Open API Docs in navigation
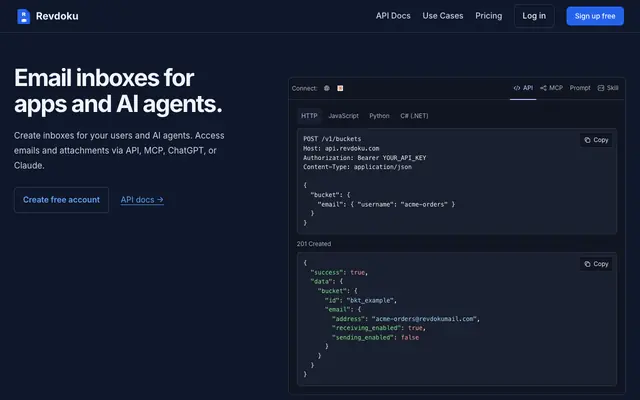Image resolution: width=640 pixels, height=400 pixels. [393, 16]
